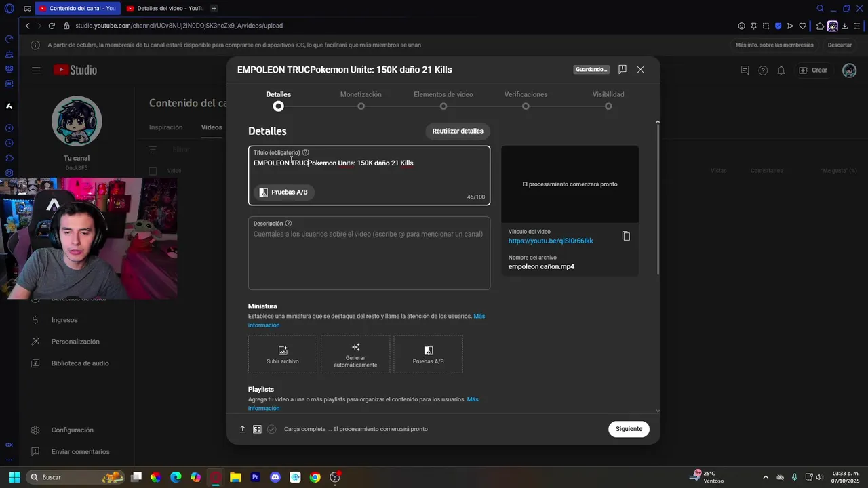Open Studio notifications bell
Screen dimensions: 868x488
781,70
